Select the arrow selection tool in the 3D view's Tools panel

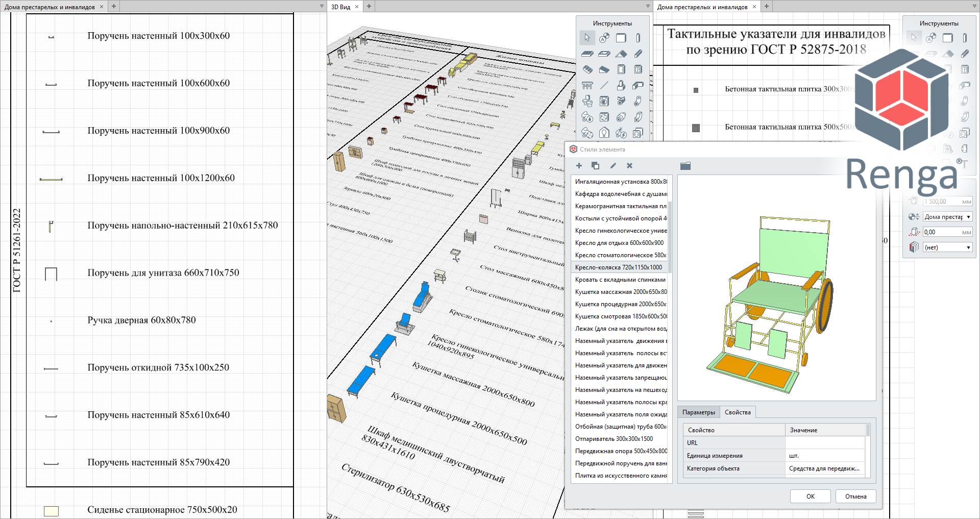pos(587,38)
